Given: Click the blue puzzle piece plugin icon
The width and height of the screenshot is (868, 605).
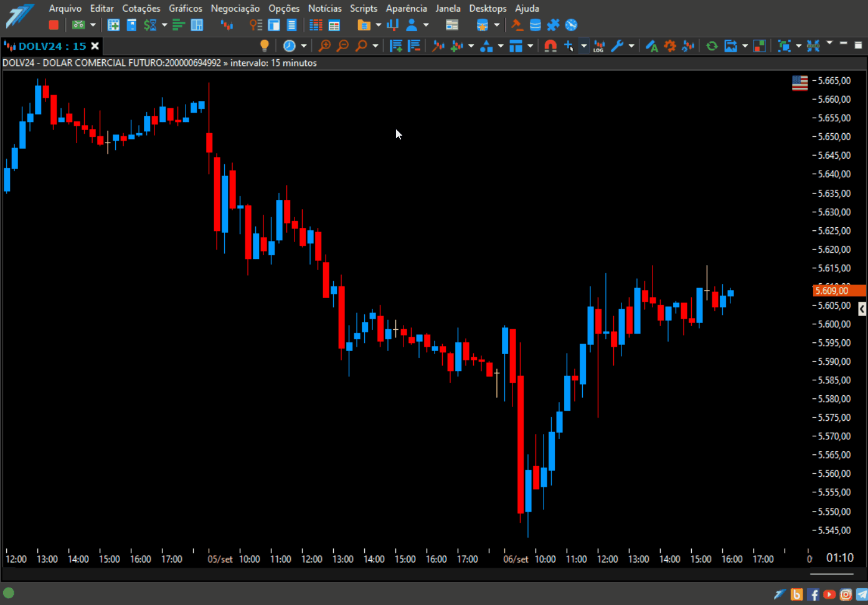Looking at the screenshot, I should pyautogui.click(x=553, y=25).
